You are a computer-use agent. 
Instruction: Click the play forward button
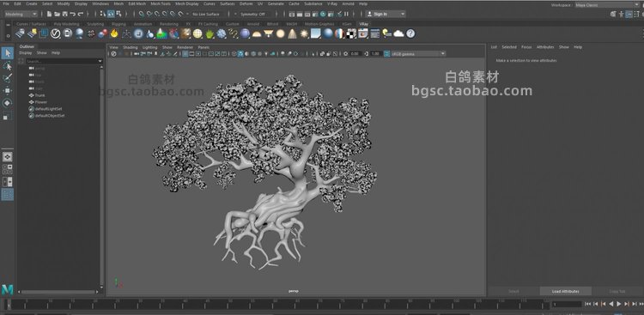point(619,304)
